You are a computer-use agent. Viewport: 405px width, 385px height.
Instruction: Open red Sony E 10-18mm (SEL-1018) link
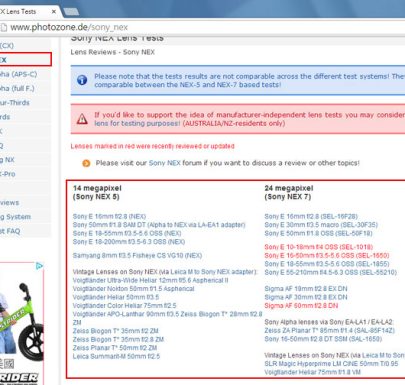coord(319,247)
